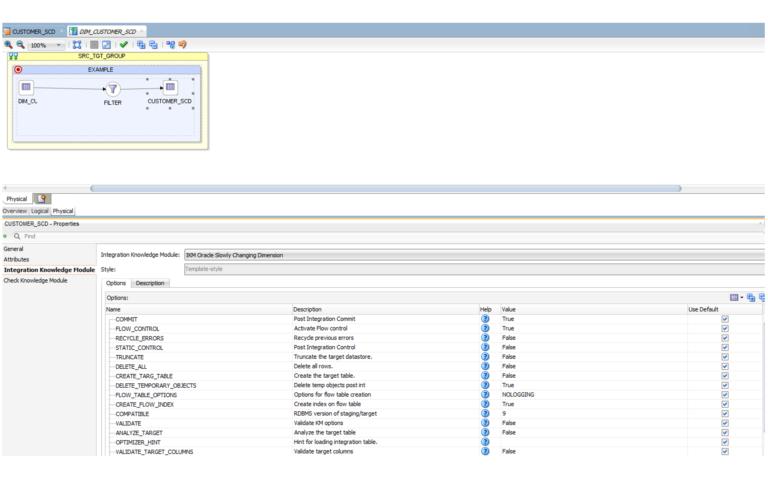This screenshot has width=768, height=478.
Task: Open help for the COMMIT option
Action: (x=485, y=319)
